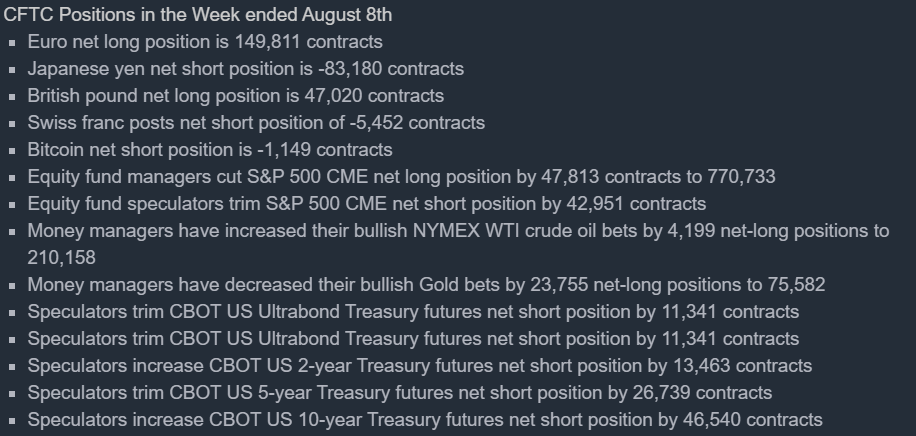Click the British pound net long line

pos(236,96)
